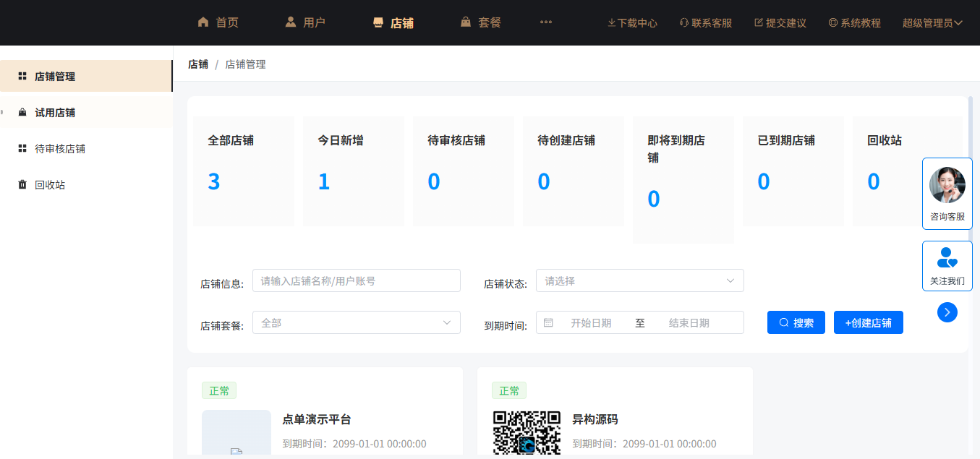Select the 回收站 trash icon in sidebar
The width and height of the screenshot is (980, 459).
coord(22,184)
